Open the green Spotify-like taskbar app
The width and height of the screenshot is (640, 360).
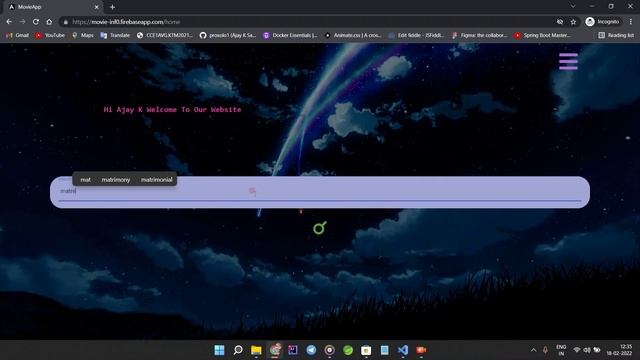348,350
